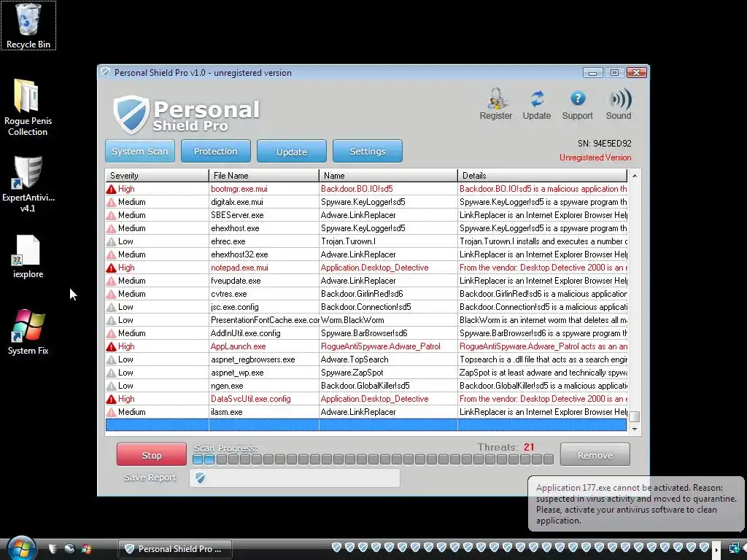The height and width of the screenshot is (560, 747).
Task: Click the title bar shield icon of Personal Shield Pro
Action: 105,72
